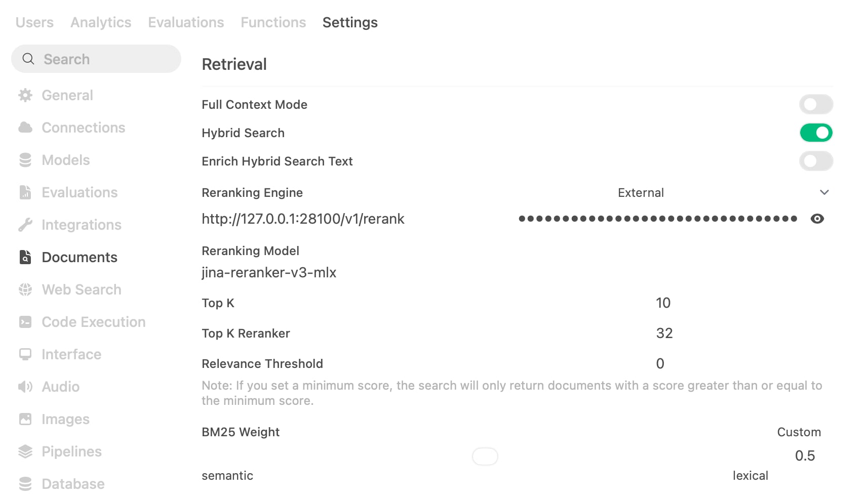Open the Functions tab
868x498 pixels.
(273, 22)
